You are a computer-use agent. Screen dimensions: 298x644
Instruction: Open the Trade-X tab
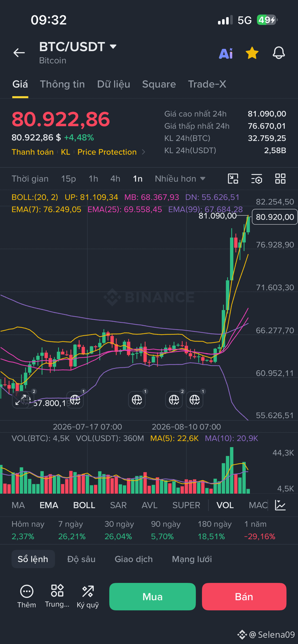207,84
